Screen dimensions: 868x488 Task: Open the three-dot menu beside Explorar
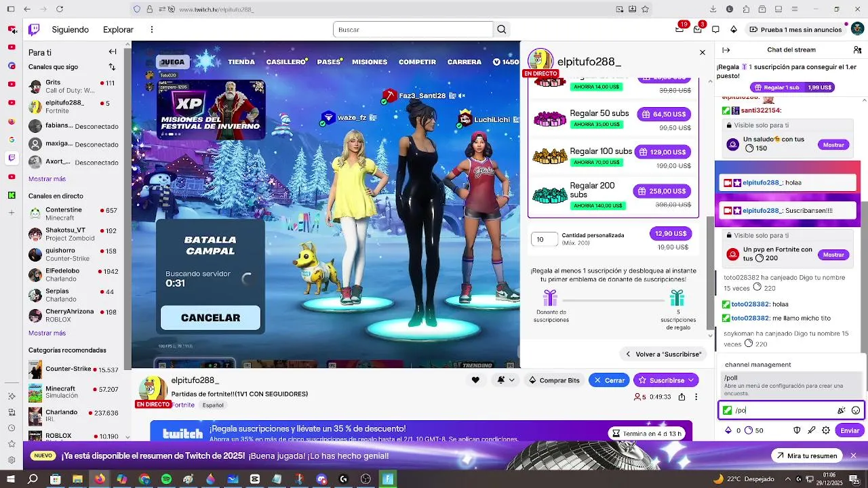tap(152, 30)
